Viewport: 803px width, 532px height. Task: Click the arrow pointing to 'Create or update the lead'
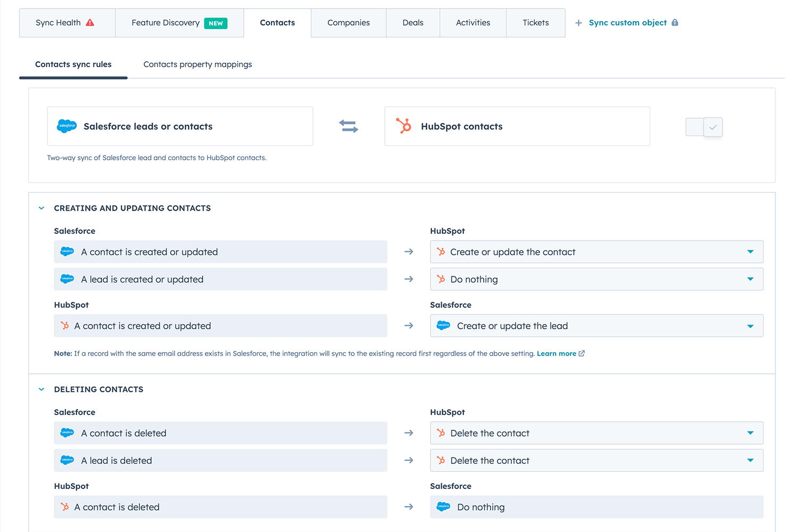409,326
